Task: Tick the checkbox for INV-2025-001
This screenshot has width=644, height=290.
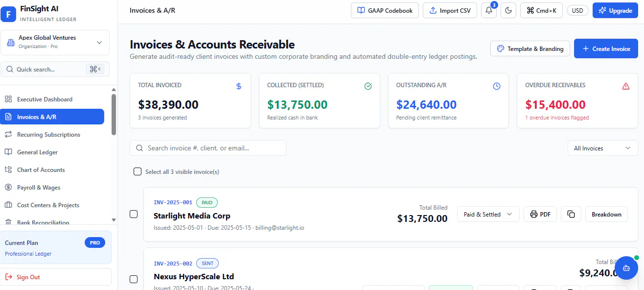Action: pos(134,214)
